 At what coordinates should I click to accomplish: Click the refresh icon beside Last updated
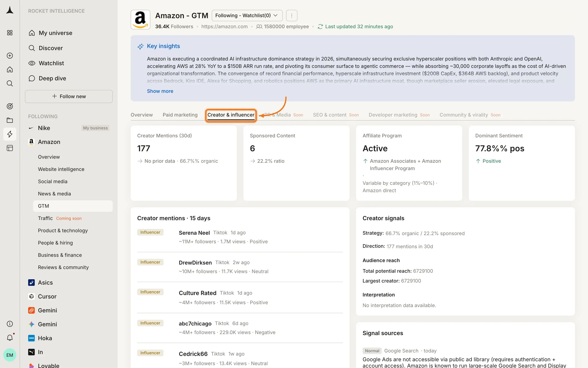(320, 27)
